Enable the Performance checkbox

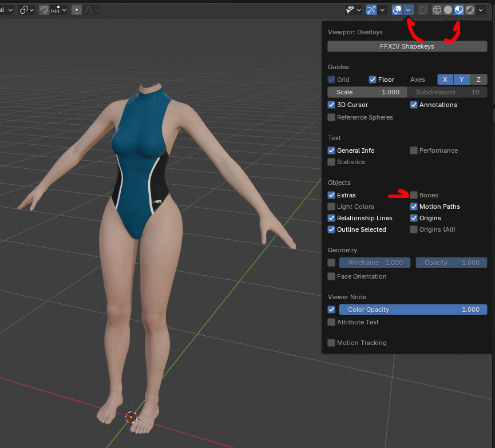[414, 150]
